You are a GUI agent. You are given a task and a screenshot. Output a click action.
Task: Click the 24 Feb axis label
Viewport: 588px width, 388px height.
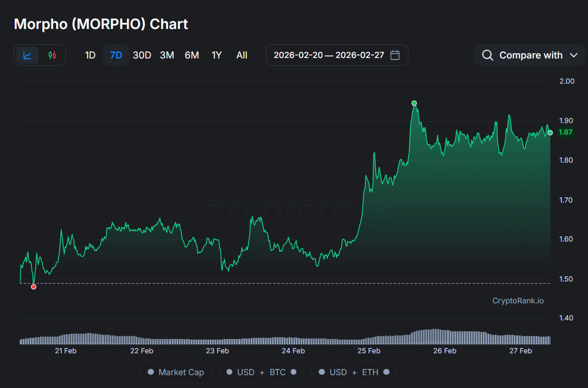[293, 351]
